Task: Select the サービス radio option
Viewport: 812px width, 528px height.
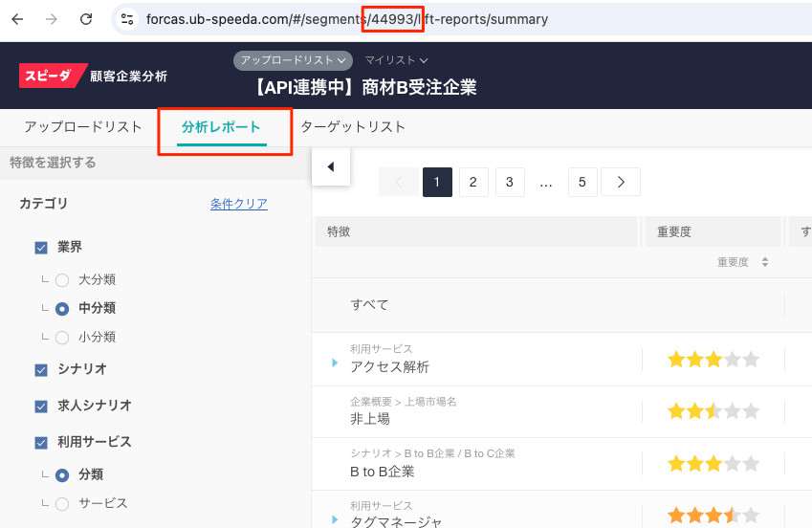Action: [62, 503]
